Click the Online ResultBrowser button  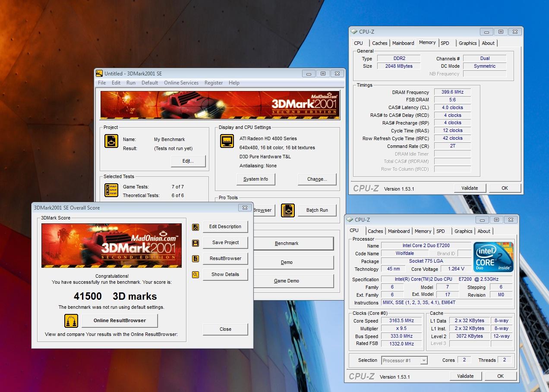click(120, 321)
